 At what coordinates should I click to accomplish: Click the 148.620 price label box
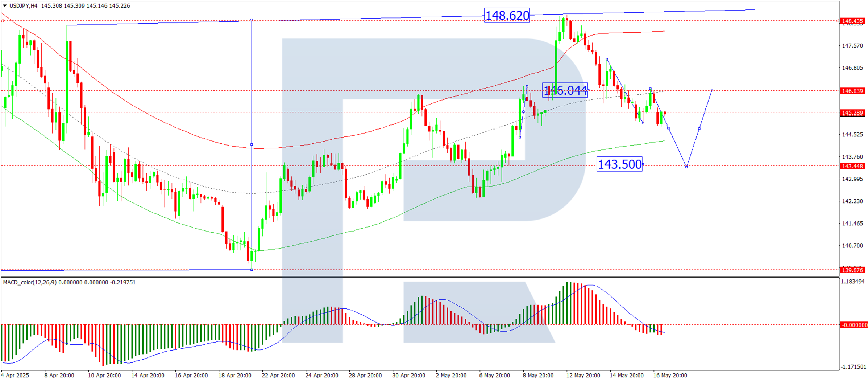(x=507, y=16)
